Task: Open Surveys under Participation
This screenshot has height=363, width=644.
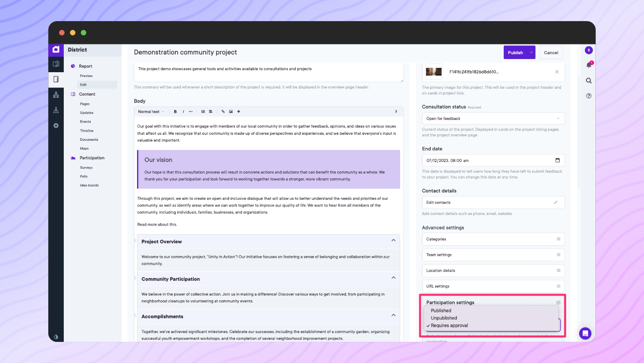Action: click(x=86, y=168)
